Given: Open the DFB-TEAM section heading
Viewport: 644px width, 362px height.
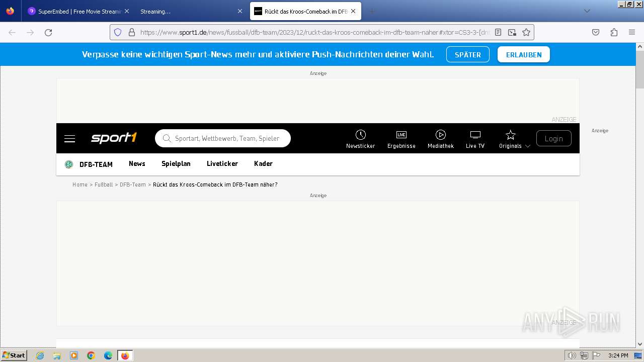Looking at the screenshot, I should (x=96, y=164).
